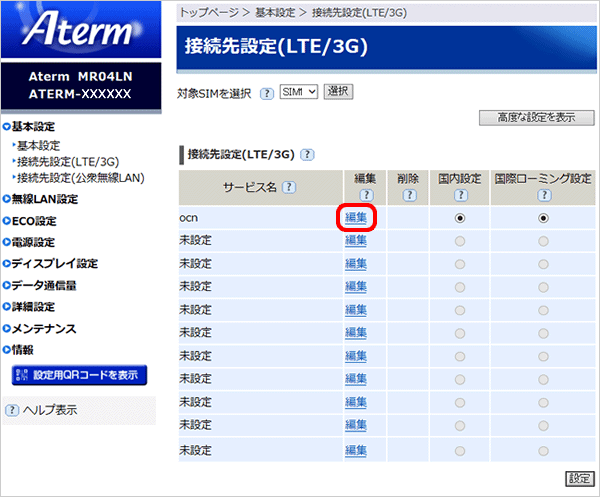600x497 pixels.
Task: Open the SIM selection dropdown
Action: pos(298,92)
